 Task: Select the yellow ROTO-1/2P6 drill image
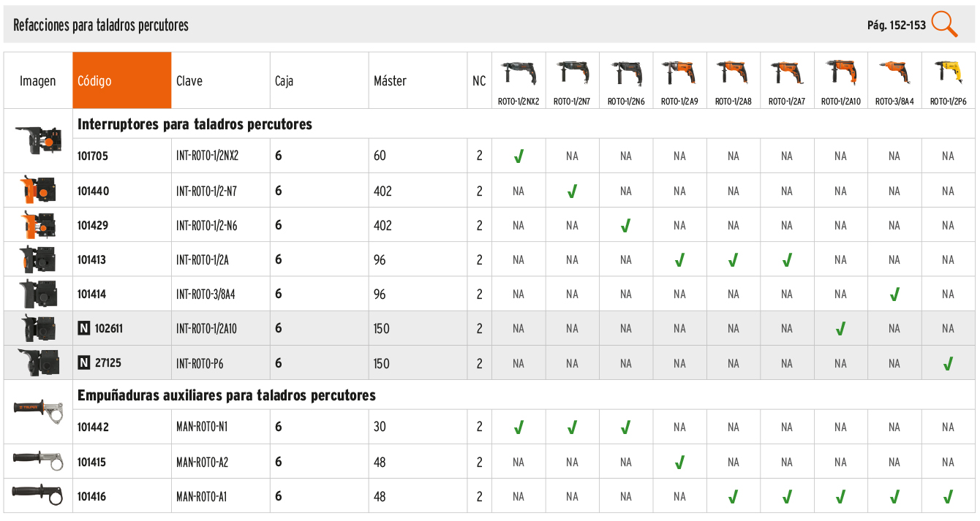pyautogui.click(x=948, y=74)
